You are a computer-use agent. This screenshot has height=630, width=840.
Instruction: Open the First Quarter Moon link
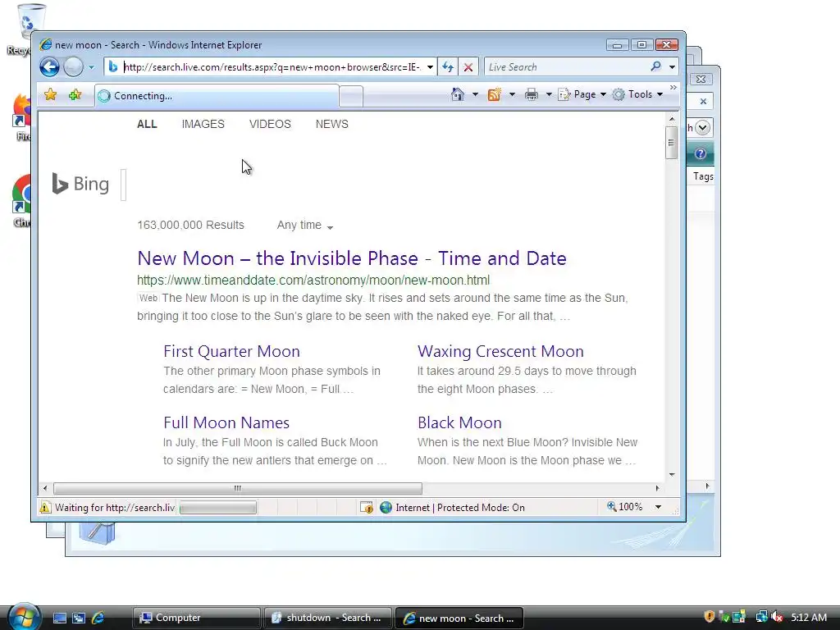click(231, 351)
